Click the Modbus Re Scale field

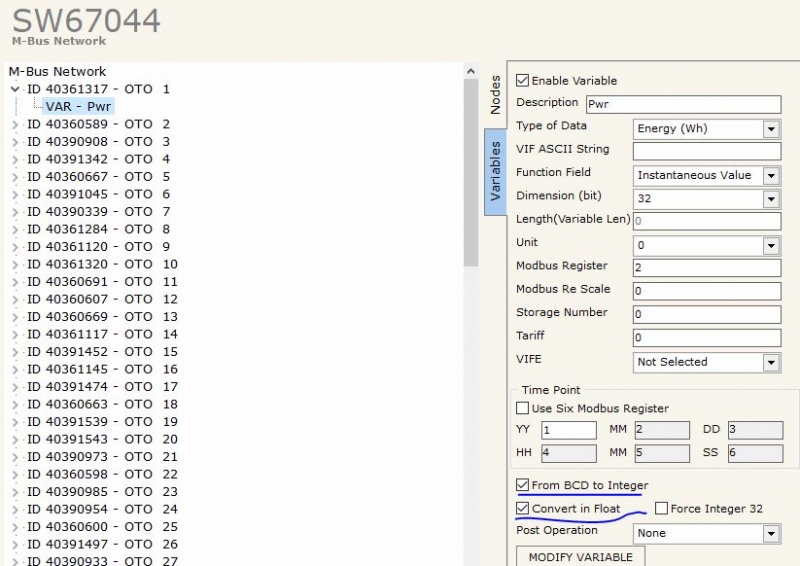707,291
